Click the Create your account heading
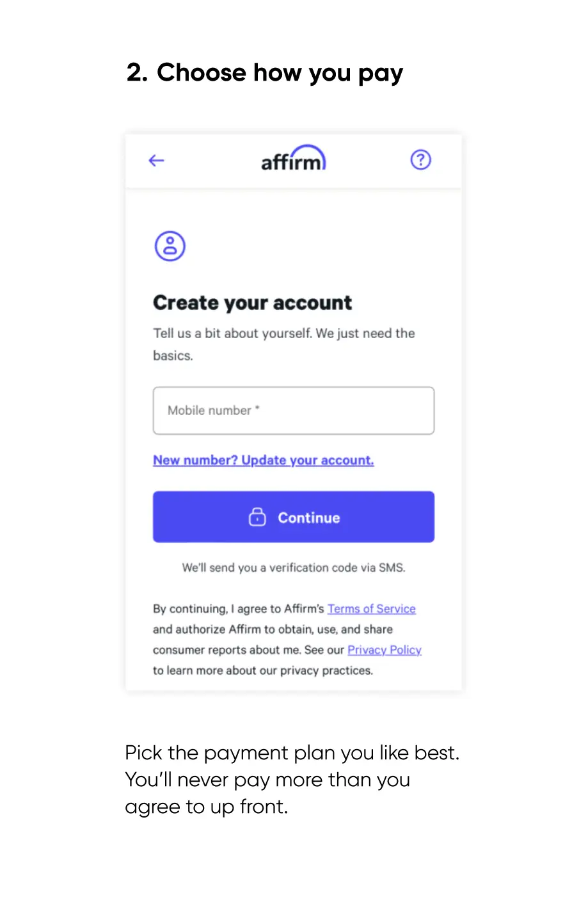Image resolution: width=588 pixels, height=920 pixels. tap(252, 303)
